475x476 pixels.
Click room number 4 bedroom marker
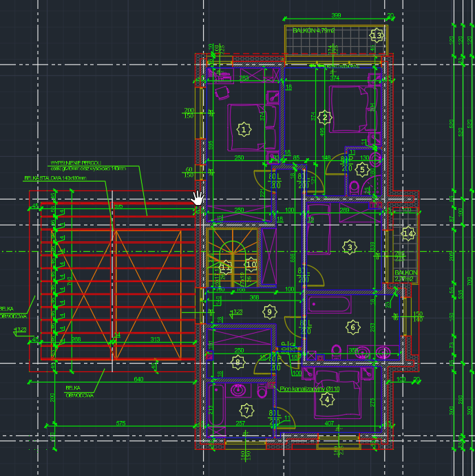328,399
